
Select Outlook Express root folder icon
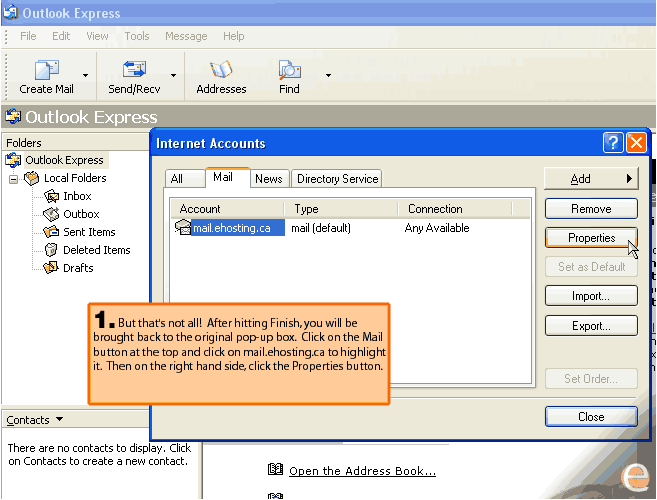[x=13, y=160]
